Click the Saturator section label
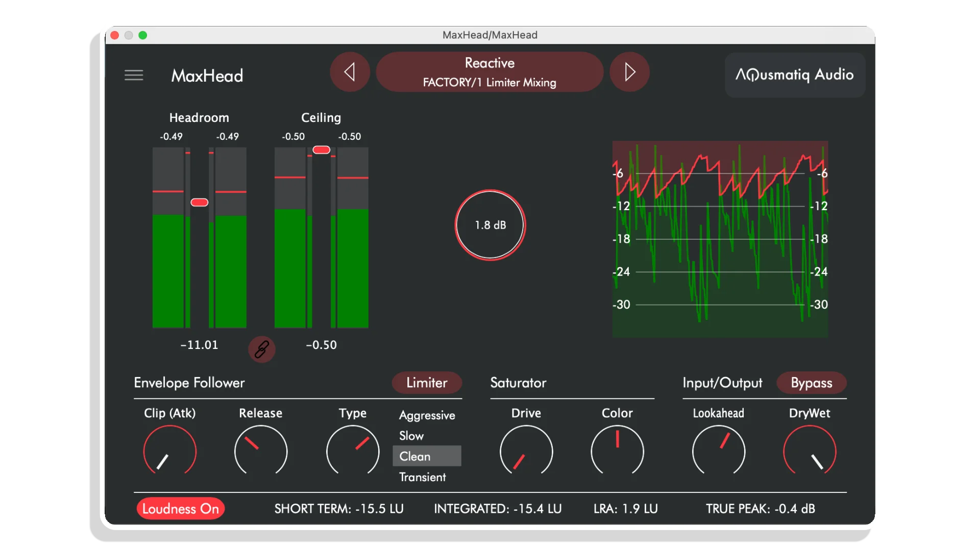 tap(518, 383)
